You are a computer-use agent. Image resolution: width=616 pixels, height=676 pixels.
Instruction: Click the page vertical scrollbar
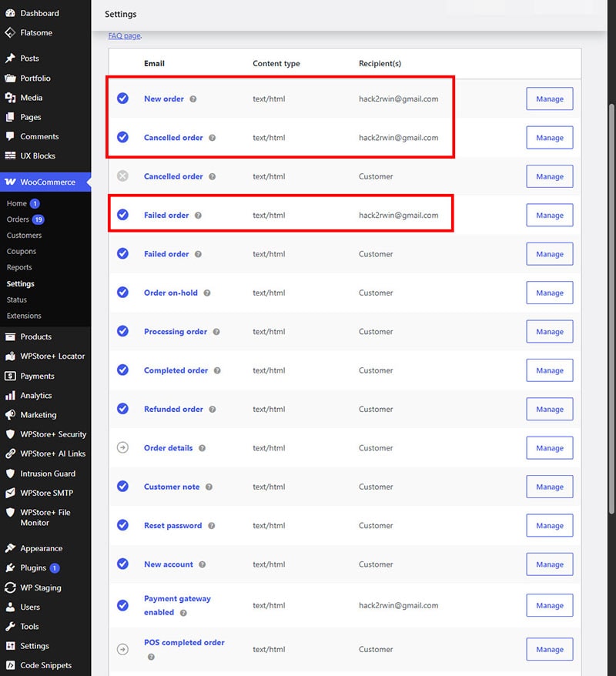tap(611, 308)
